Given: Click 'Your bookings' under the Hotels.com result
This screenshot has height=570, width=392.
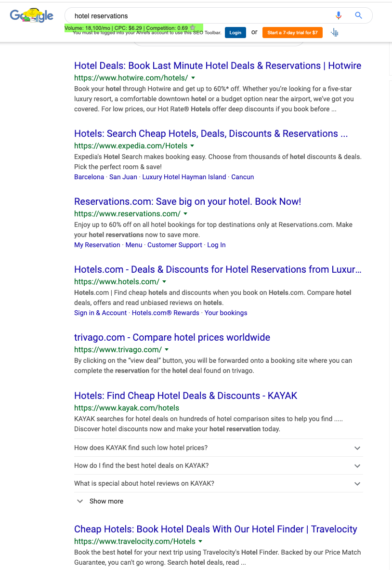Looking at the screenshot, I should pyautogui.click(x=226, y=313).
